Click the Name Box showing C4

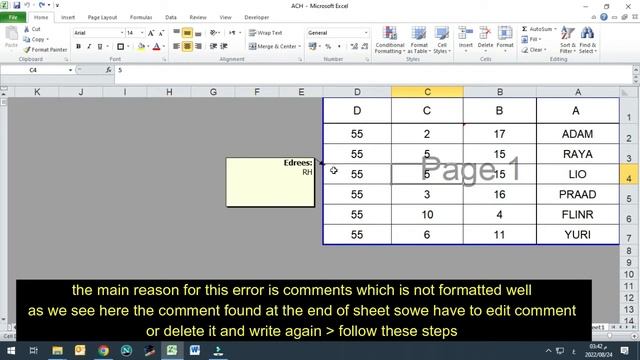click(x=33, y=70)
